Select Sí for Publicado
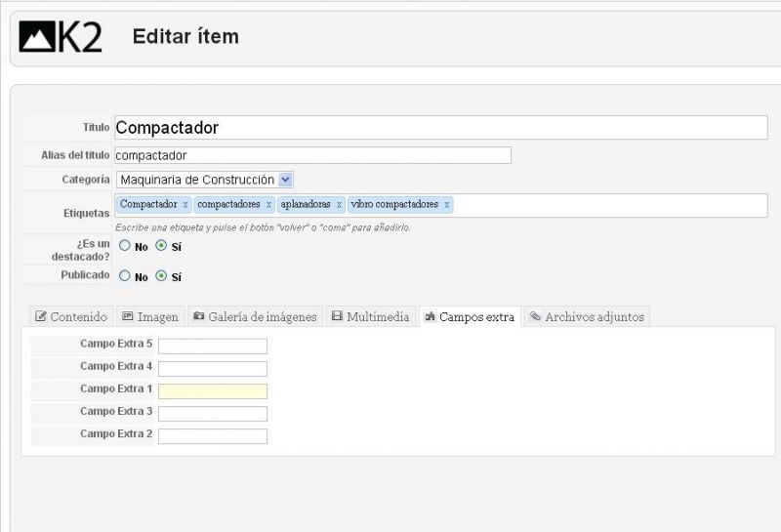 pos(161,276)
